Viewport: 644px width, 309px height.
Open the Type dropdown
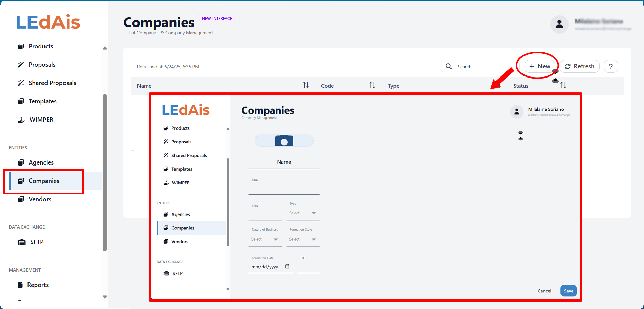click(x=303, y=213)
